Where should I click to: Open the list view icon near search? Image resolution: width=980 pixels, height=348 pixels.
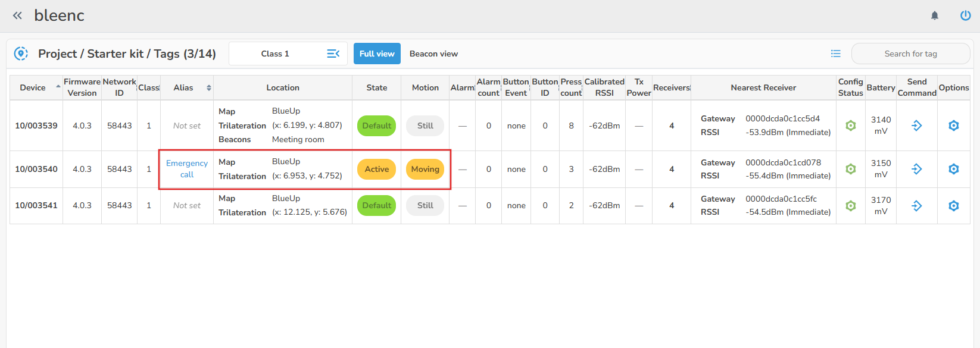[836, 54]
